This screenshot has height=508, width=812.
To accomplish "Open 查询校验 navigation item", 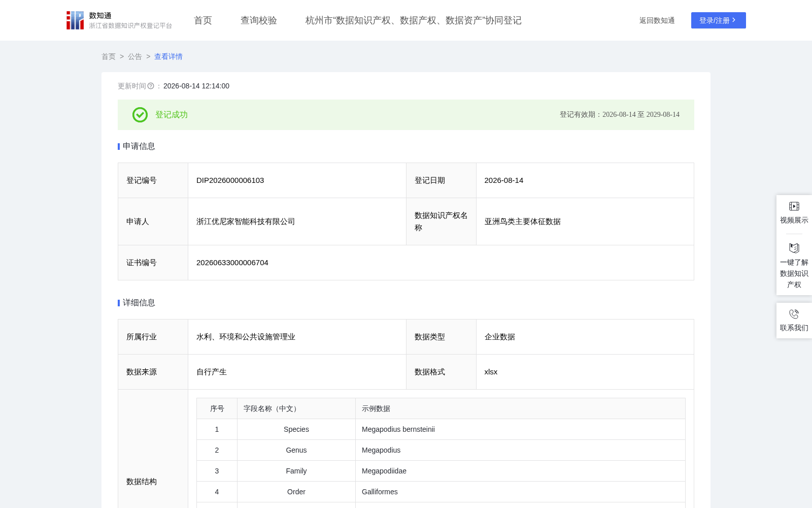I will coord(259,20).
